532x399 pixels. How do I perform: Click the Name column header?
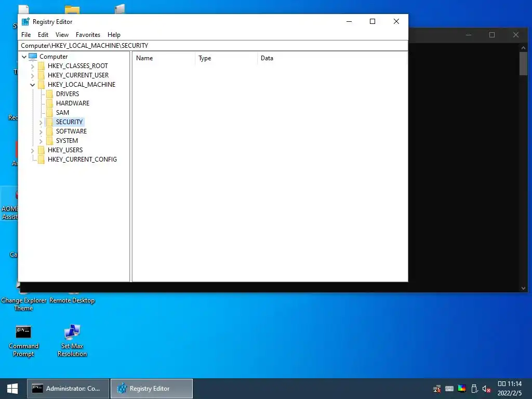click(x=164, y=58)
